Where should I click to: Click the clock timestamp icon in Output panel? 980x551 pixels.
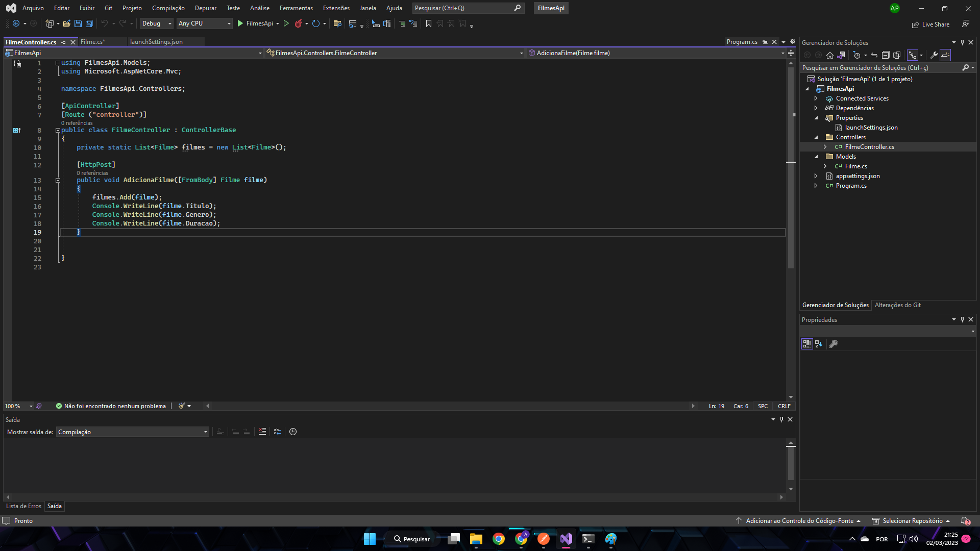click(x=293, y=432)
